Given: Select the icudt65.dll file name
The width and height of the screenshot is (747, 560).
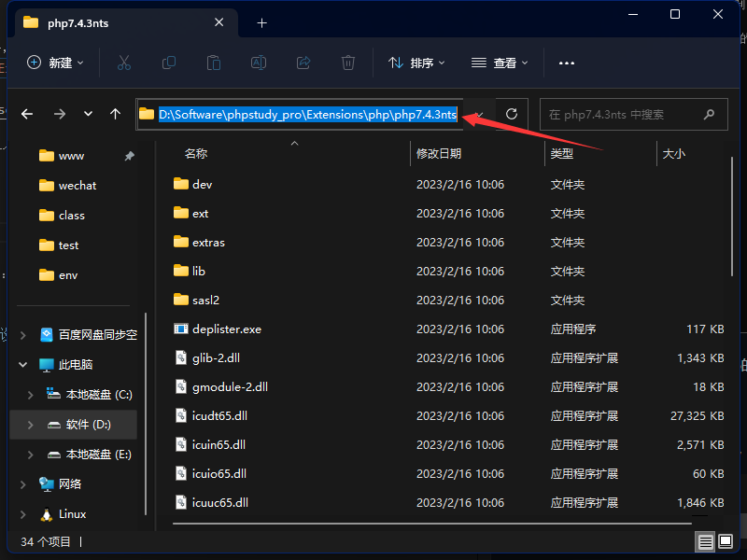Looking at the screenshot, I should tap(219, 415).
